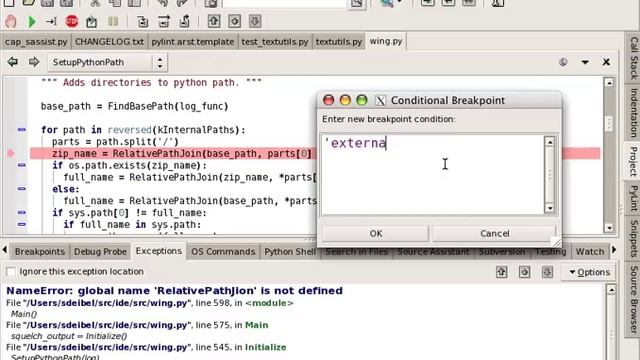
Task: Click the restart debugging icon
Action: coord(91,21)
